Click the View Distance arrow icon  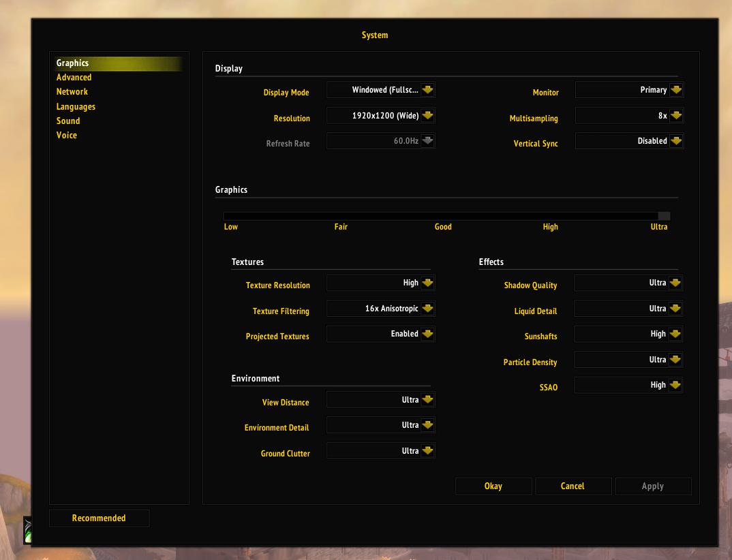(427, 400)
